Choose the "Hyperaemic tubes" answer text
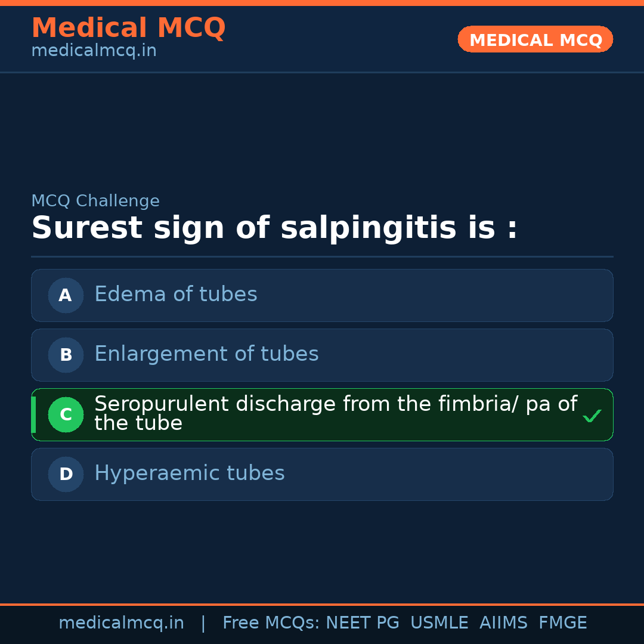Viewport: 644px width, 644px height. point(190,473)
